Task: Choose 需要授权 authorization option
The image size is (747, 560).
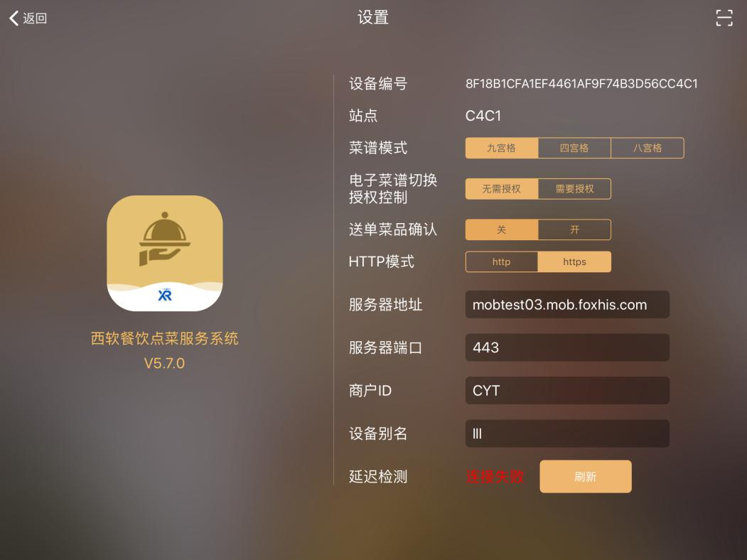Action: click(574, 189)
